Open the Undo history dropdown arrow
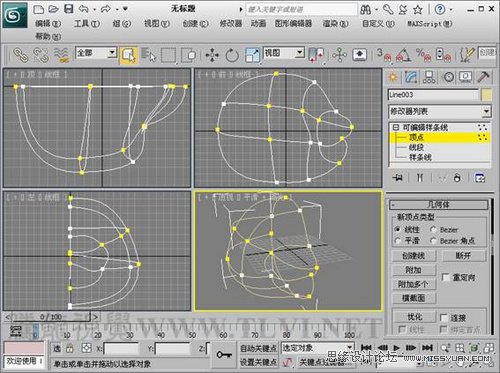Image resolution: width=500 pixels, height=373 pixels. [x=94, y=9]
